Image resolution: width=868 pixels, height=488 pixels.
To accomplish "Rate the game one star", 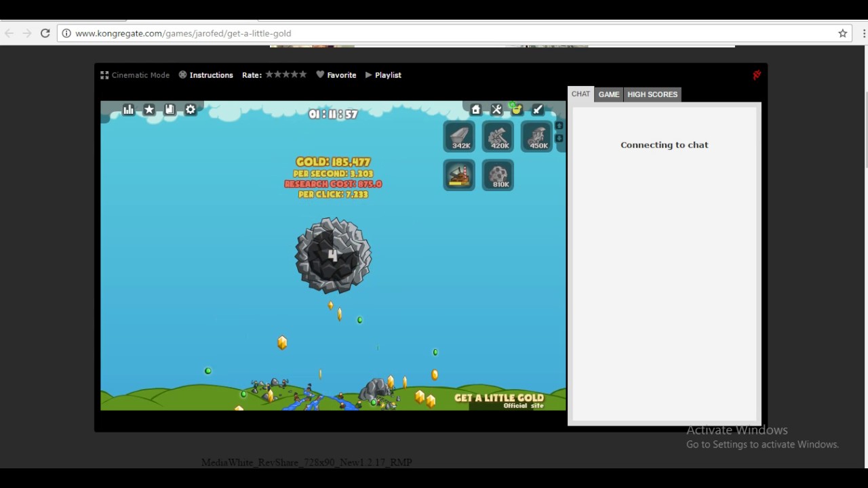I will point(269,75).
